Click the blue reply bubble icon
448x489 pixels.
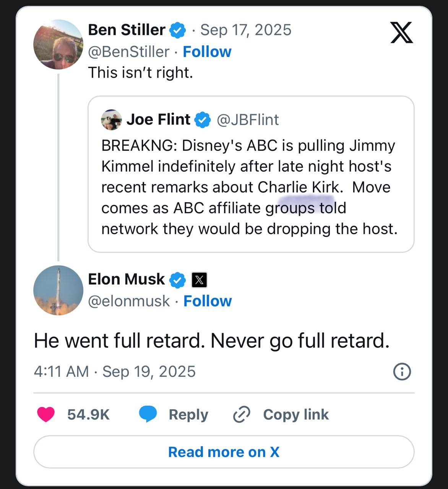pyautogui.click(x=148, y=415)
